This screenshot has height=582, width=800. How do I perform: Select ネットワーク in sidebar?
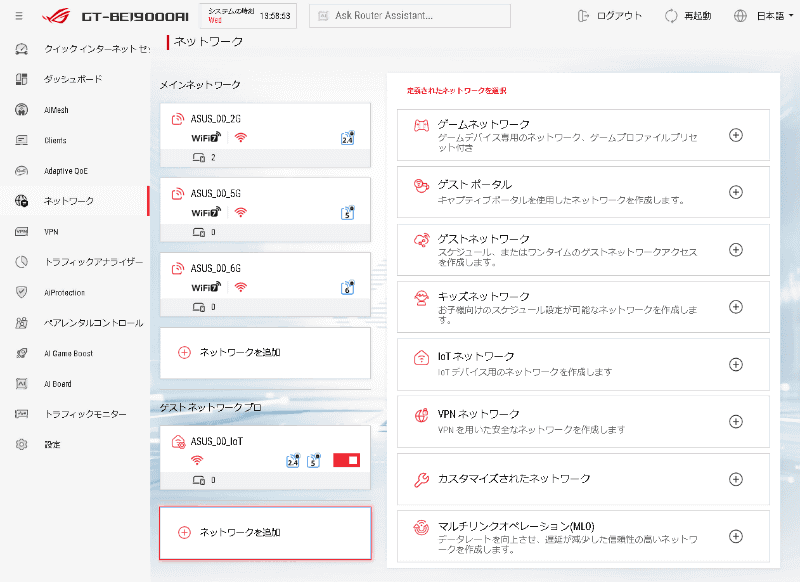click(x=75, y=201)
